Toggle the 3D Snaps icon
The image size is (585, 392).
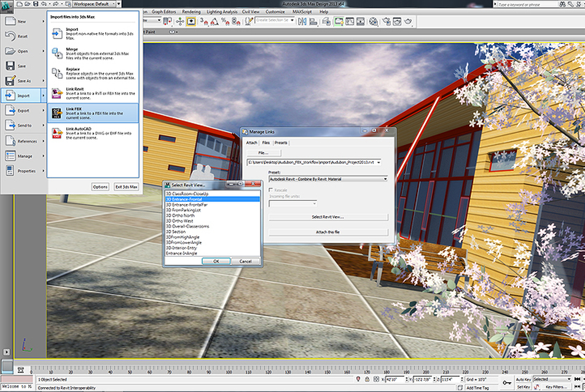tap(204, 22)
